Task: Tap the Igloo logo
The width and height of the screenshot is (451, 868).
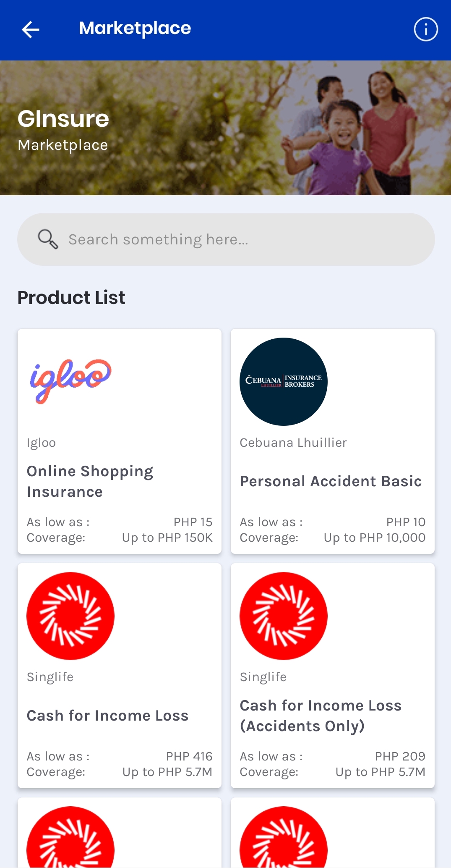Action: pos(70,380)
